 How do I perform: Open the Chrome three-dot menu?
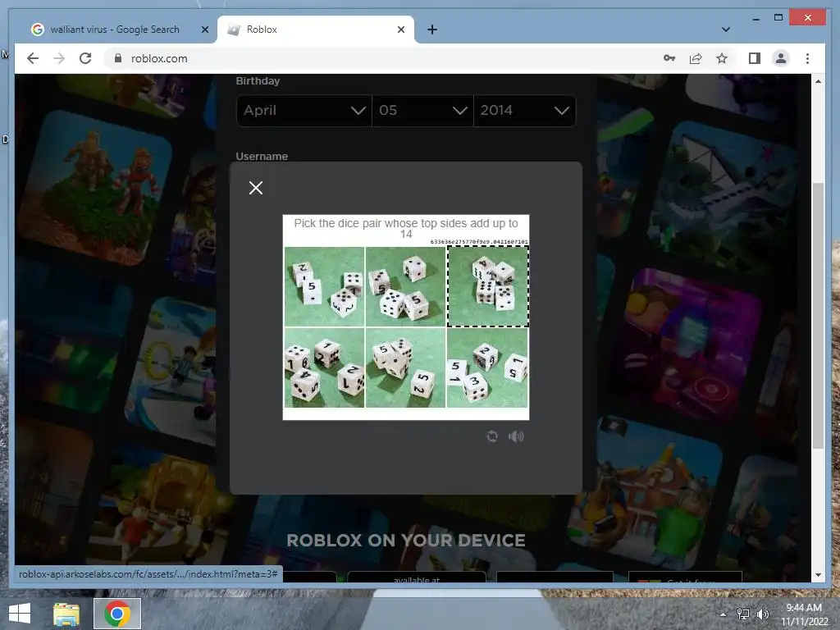[807, 58]
